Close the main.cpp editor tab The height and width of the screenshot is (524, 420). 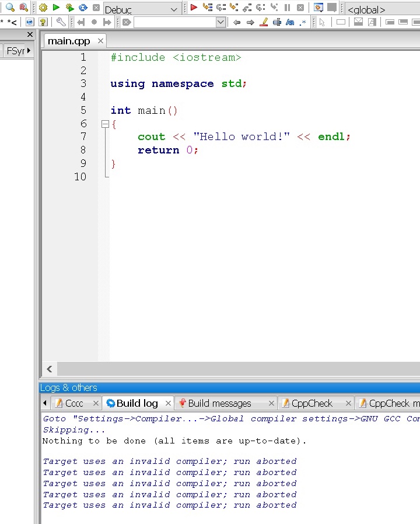(100, 41)
